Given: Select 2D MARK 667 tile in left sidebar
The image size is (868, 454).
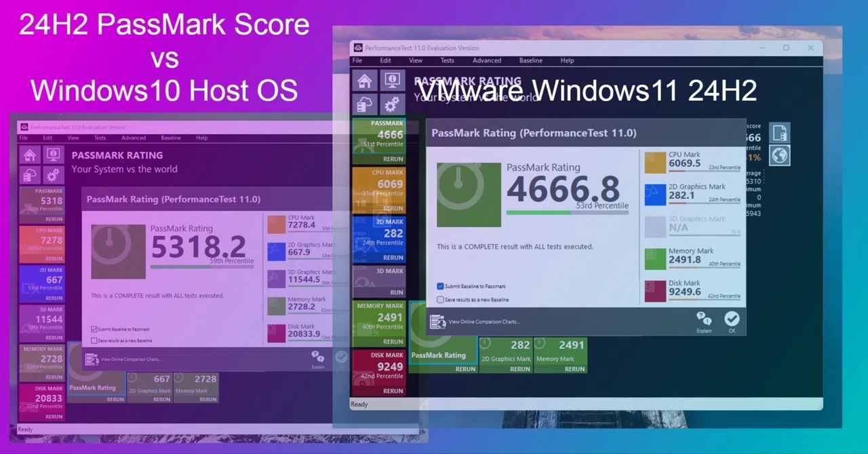Looking at the screenshot, I should pyautogui.click(x=42, y=283).
